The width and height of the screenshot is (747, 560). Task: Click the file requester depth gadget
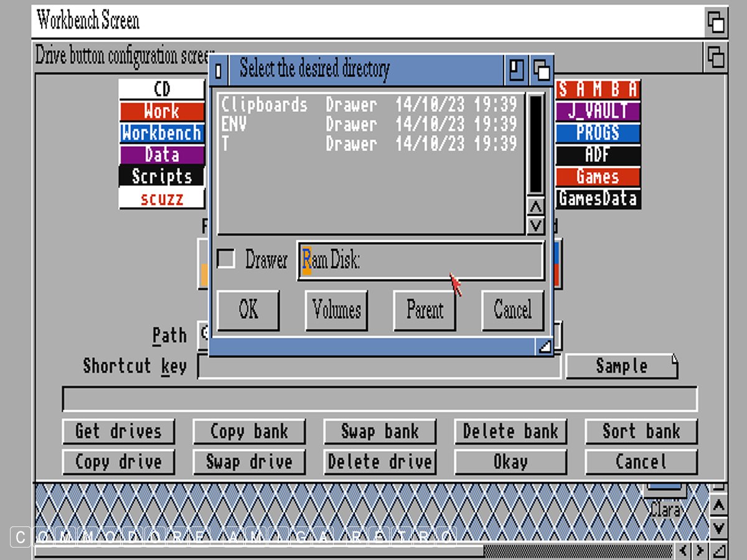(542, 70)
